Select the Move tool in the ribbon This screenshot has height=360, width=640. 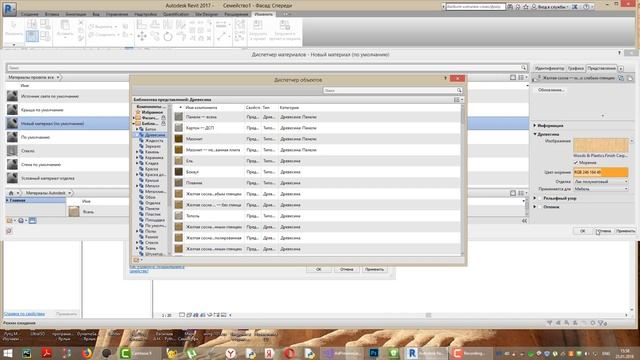point(142,37)
